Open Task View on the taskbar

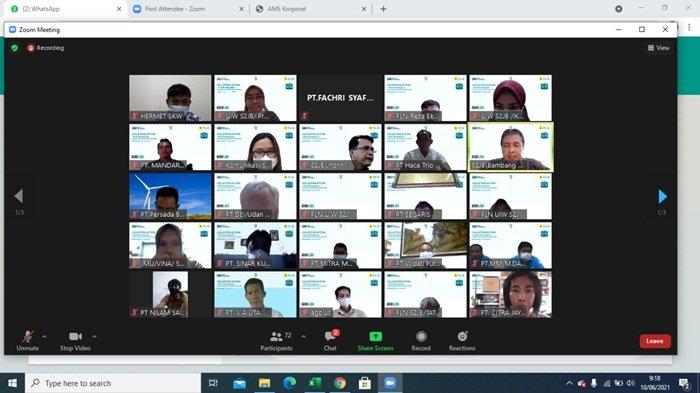click(213, 383)
